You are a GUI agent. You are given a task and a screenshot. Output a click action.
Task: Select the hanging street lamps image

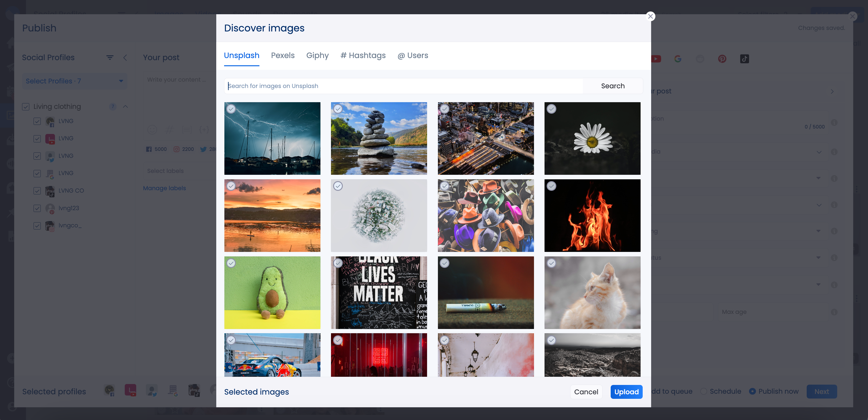[486, 355]
